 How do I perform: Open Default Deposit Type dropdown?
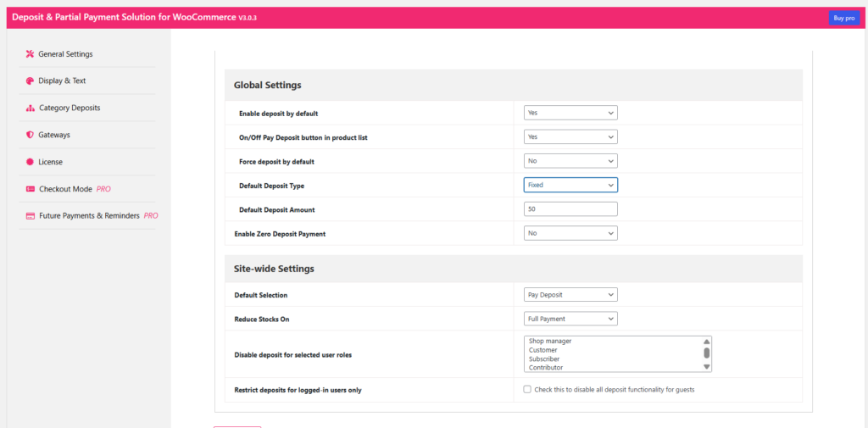pyautogui.click(x=570, y=185)
